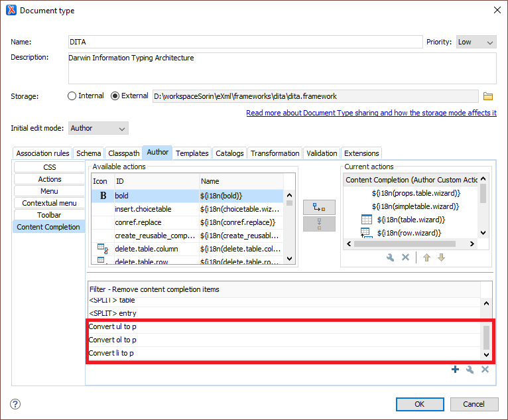The image size is (508, 420).
Task: Delete the filter item with the X icon
Action: coord(485,370)
